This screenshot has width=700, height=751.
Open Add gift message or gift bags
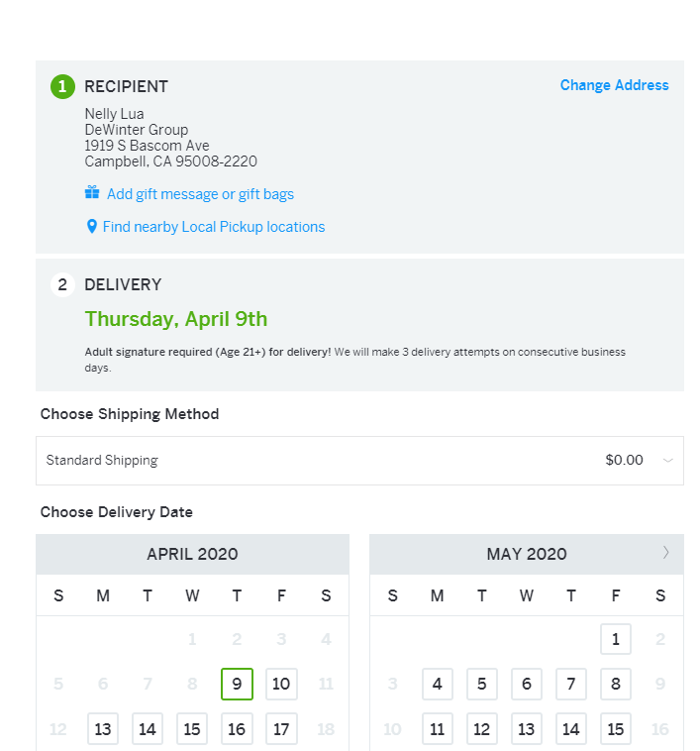(x=200, y=194)
